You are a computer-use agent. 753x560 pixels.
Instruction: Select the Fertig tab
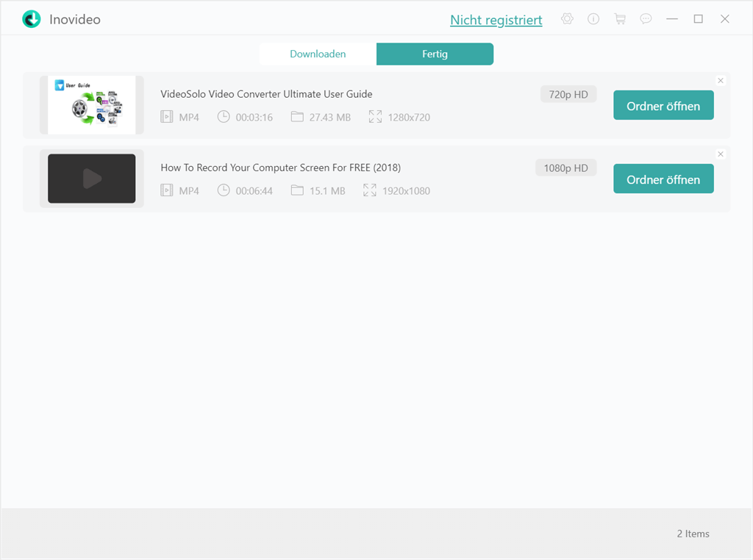pos(435,54)
